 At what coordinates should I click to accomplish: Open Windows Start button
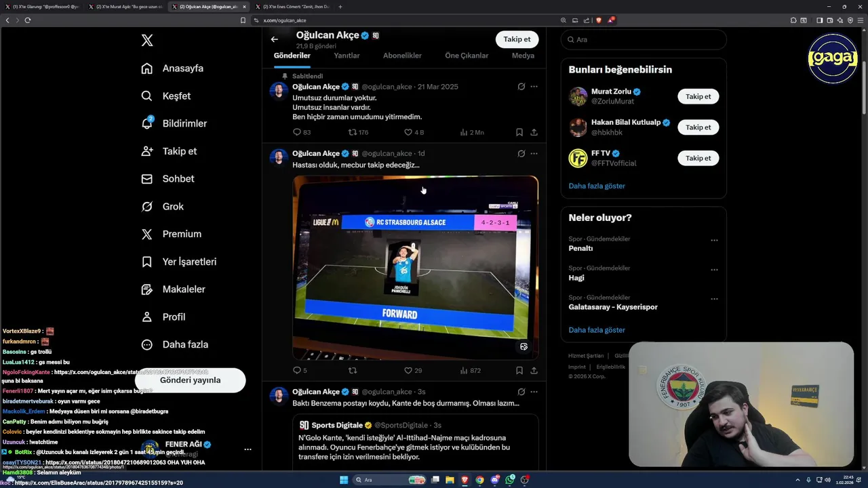tap(343, 480)
